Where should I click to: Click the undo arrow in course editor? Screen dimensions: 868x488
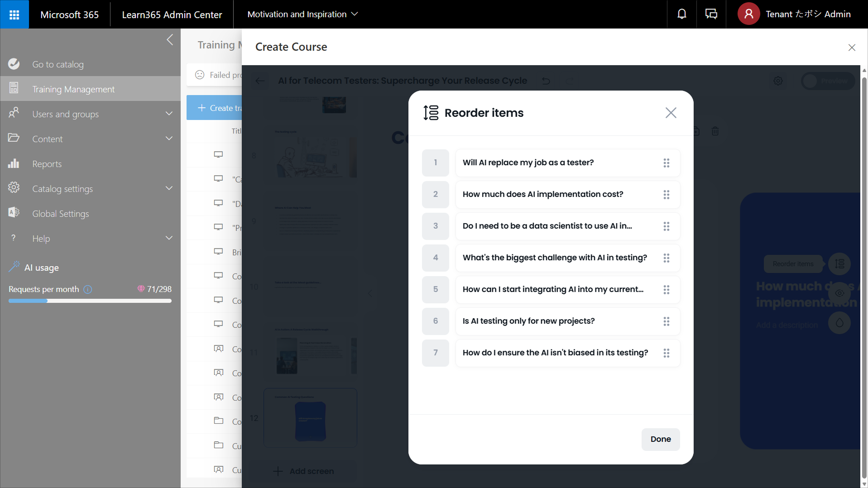point(546,81)
